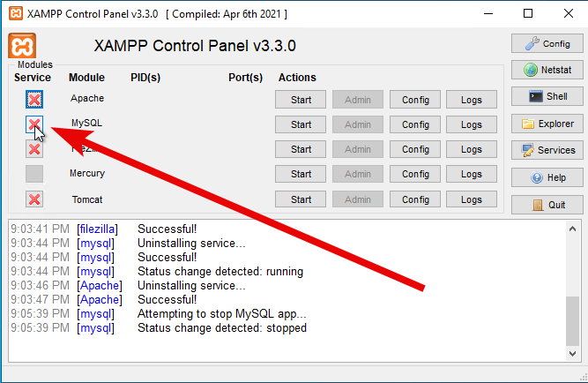Open Windows Services button
The image size is (588, 383).
(x=547, y=150)
